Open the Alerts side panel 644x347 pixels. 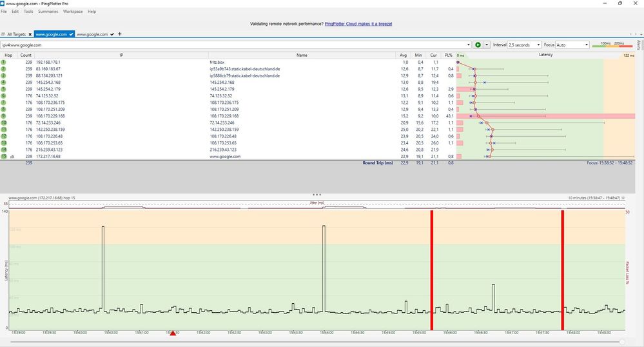[x=639, y=45]
